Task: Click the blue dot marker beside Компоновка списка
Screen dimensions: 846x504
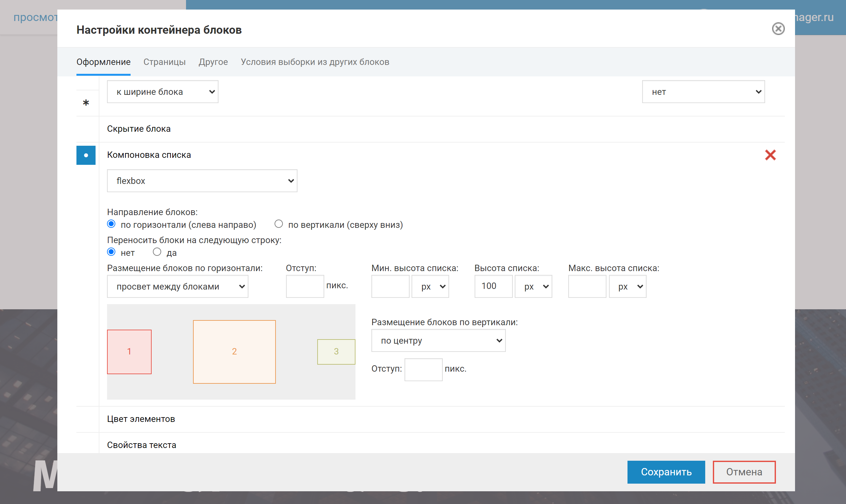Action: (86, 155)
